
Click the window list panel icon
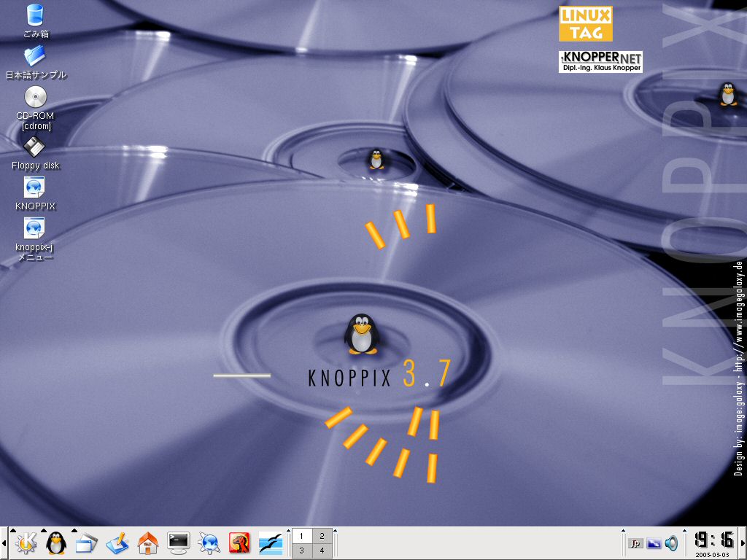(x=87, y=542)
